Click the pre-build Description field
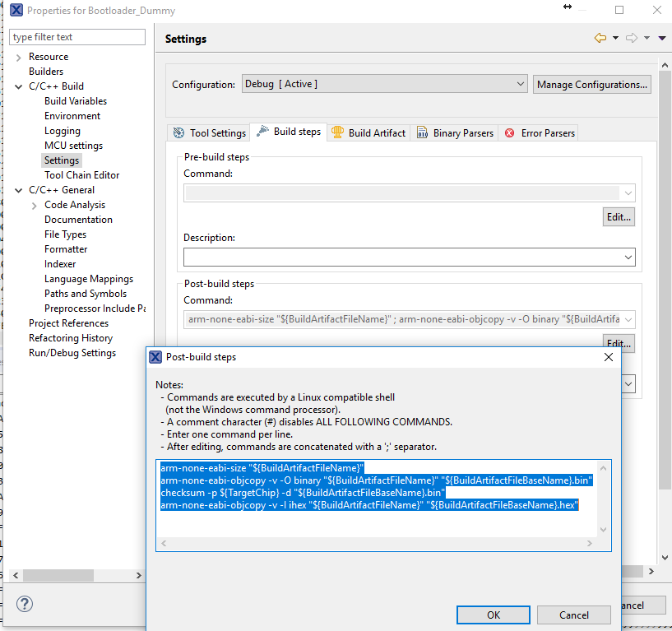This screenshot has height=631, width=672. pos(410,258)
